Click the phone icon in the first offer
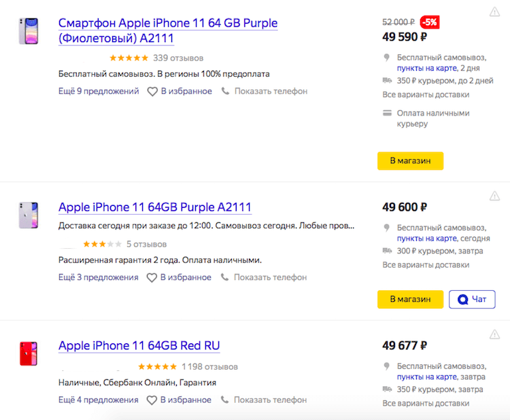510x420 pixels. 225,91
